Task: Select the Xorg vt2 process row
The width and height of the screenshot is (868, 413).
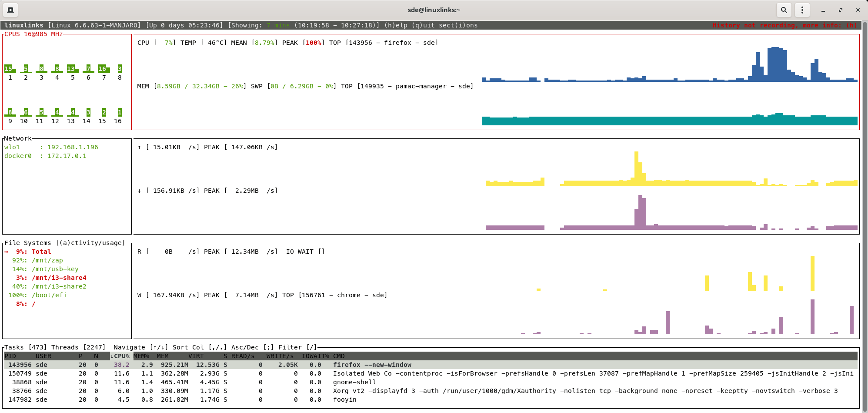Action: point(431,391)
